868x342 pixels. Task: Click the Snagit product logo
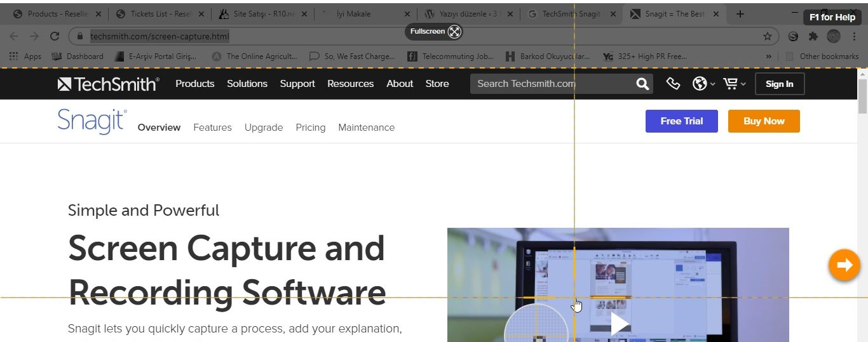(x=92, y=121)
